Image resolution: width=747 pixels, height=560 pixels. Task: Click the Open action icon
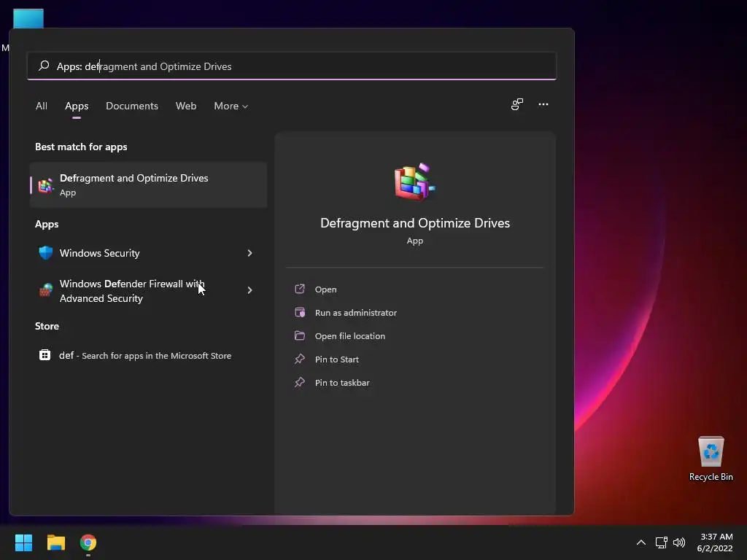click(300, 289)
